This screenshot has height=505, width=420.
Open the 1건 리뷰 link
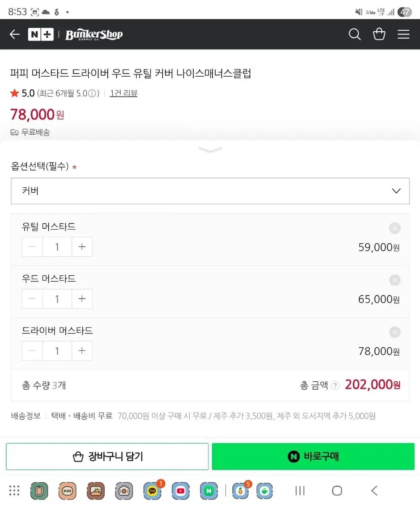[124, 93]
